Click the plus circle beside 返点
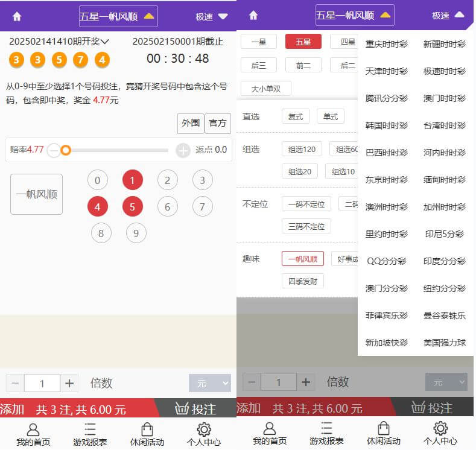 183,150
